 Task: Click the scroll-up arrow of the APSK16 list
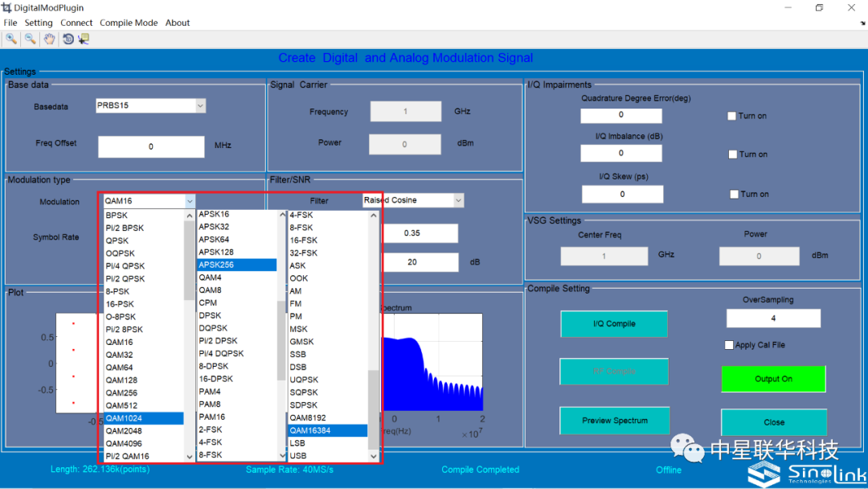click(282, 214)
